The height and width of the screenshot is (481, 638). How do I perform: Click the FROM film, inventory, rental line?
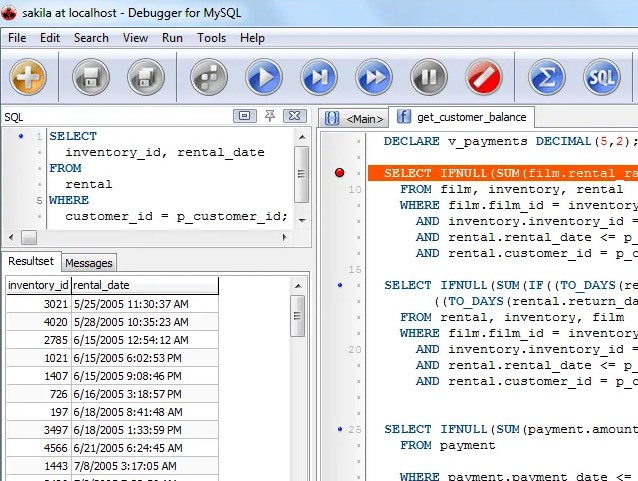[511, 189]
